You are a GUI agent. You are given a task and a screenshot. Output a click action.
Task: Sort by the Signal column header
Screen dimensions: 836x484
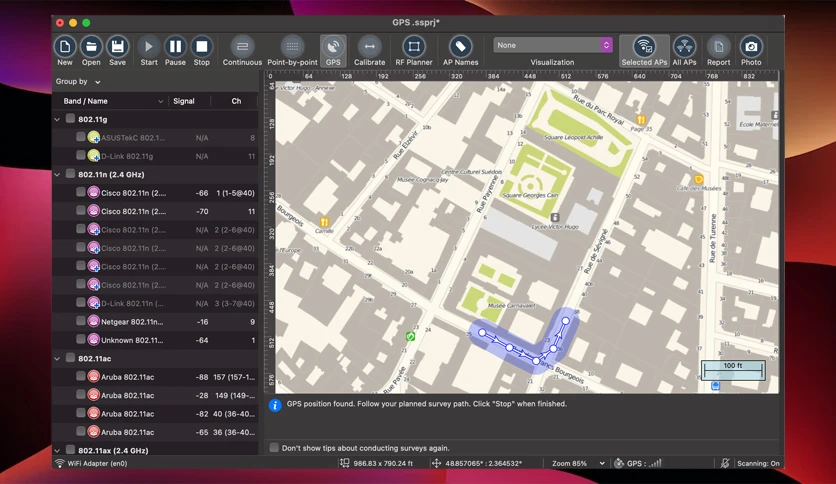click(x=184, y=101)
